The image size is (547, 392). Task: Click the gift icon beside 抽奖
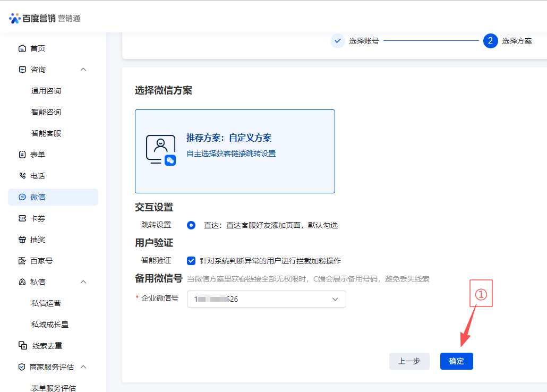[22, 240]
